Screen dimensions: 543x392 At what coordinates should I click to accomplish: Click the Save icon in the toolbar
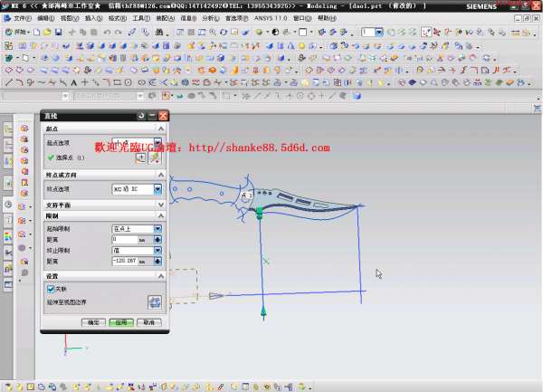pyautogui.click(x=57, y=32)
